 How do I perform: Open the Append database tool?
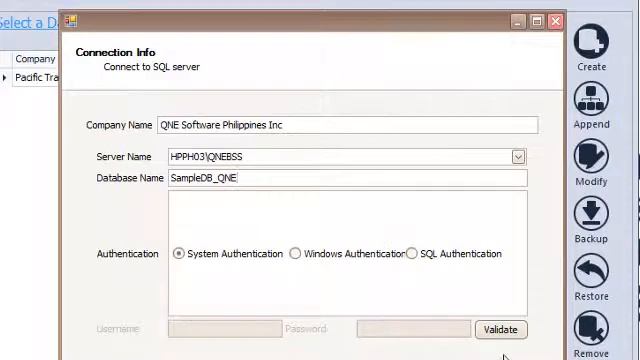coord(591,98)
